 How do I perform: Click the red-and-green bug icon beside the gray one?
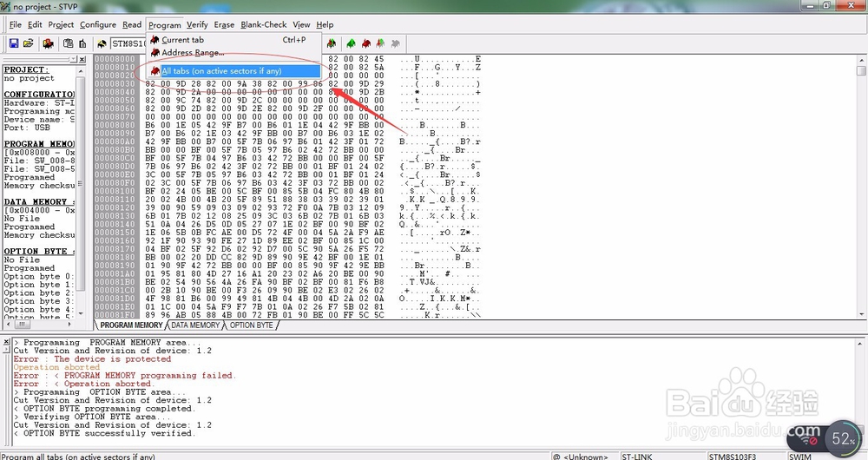tap(380, 43)
